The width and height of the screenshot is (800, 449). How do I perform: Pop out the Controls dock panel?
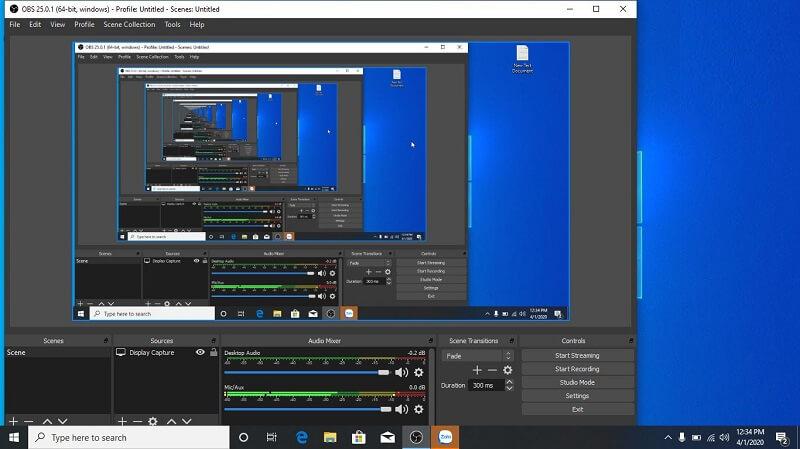[631, 340]
